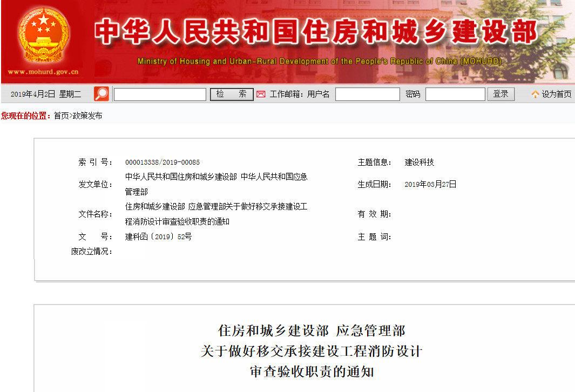Open 政策发布 in the breadcrumb
The width and height of the screenshot is (575, 392).
[87, 116]
